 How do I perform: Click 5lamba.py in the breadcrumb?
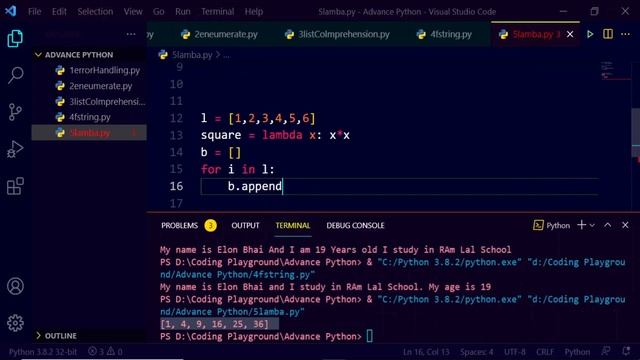pyautogui.click(x=192, y=55)
